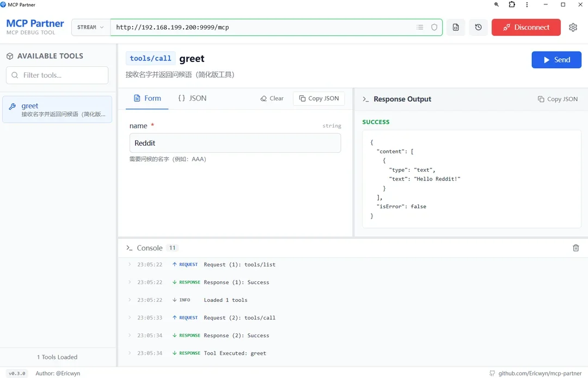Viewport: 588px width, 378px height.
Task: Click the name field containing Reddit
Action: (235, 143)
